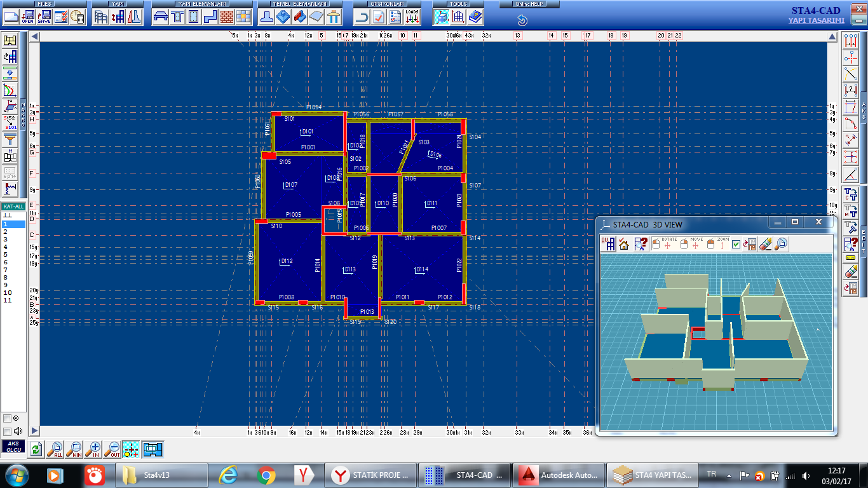Choose floor 11 at the list bottom

tap(8, 300)
